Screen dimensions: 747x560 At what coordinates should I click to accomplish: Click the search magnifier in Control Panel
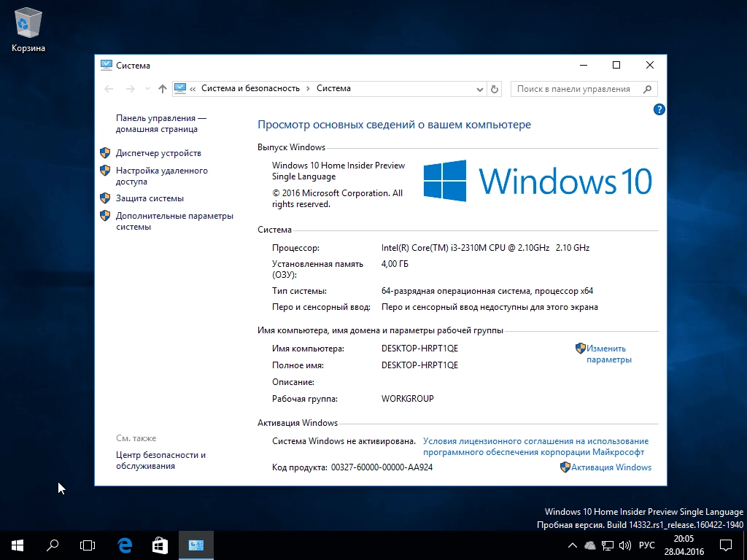[x=647, y=89]
